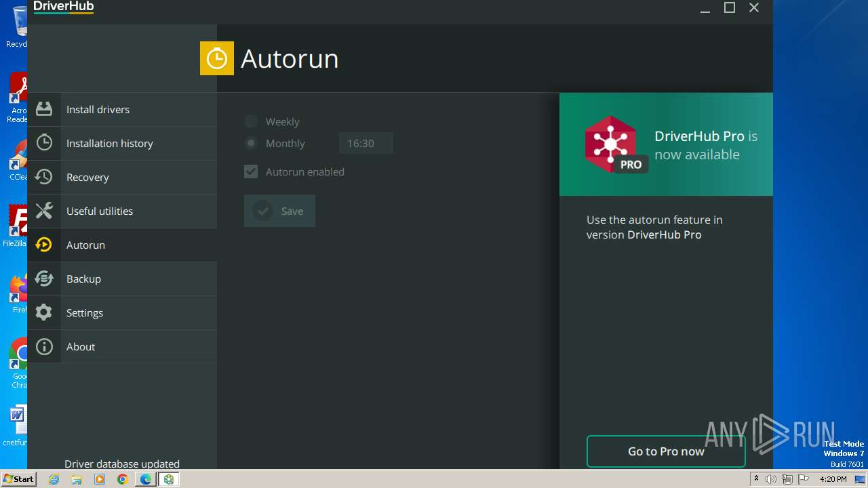Screen dimensions: 868x488
Task: Click the Acrobat Reader desktop icon
Action: 16,98
